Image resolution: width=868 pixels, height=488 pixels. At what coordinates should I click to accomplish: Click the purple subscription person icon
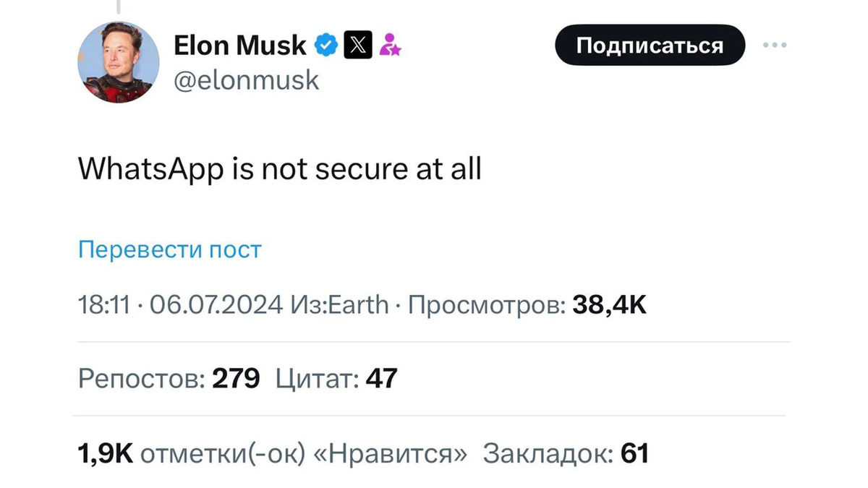391,46
